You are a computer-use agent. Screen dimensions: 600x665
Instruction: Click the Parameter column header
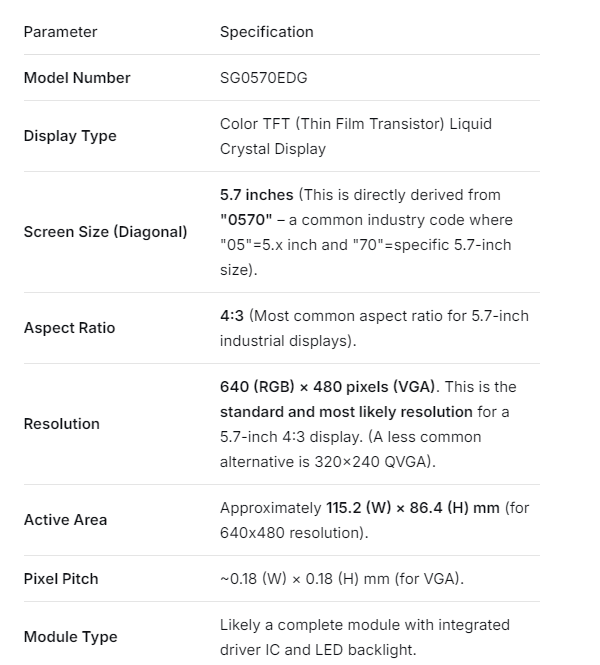pyautogui.click(x=60, y=32)
